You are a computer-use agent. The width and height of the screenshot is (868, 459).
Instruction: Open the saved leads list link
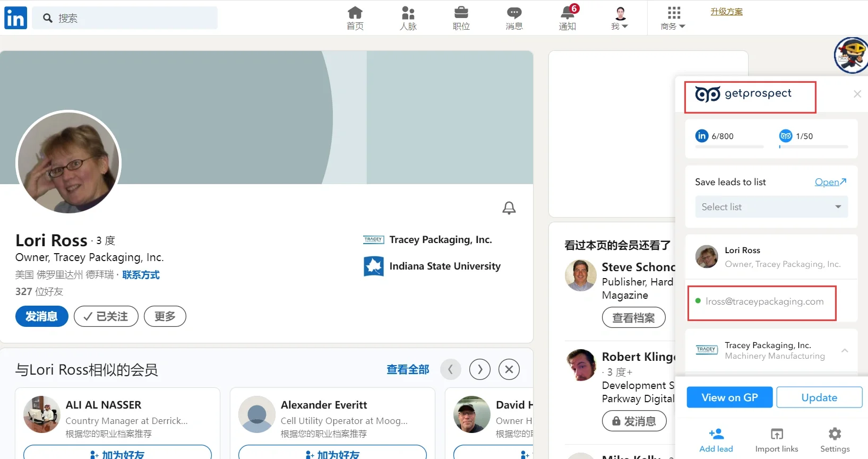coord(830,182)
